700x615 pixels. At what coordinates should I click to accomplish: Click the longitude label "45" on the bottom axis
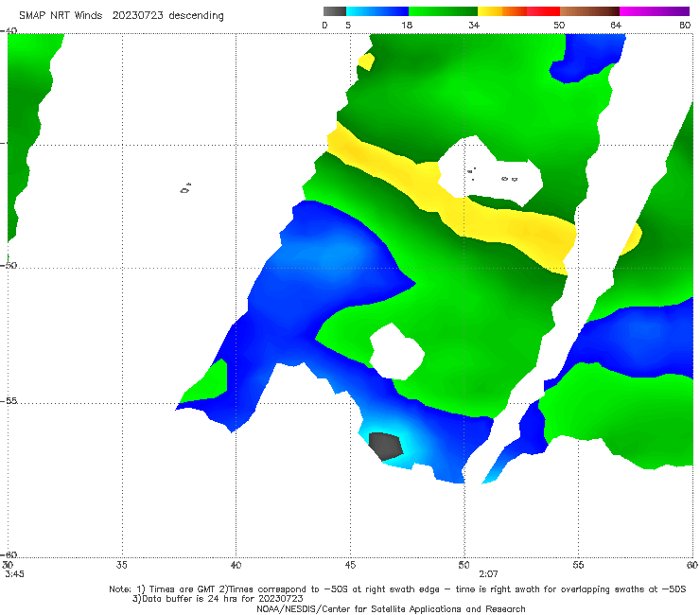pyautogui.click(x=350, y=565)
